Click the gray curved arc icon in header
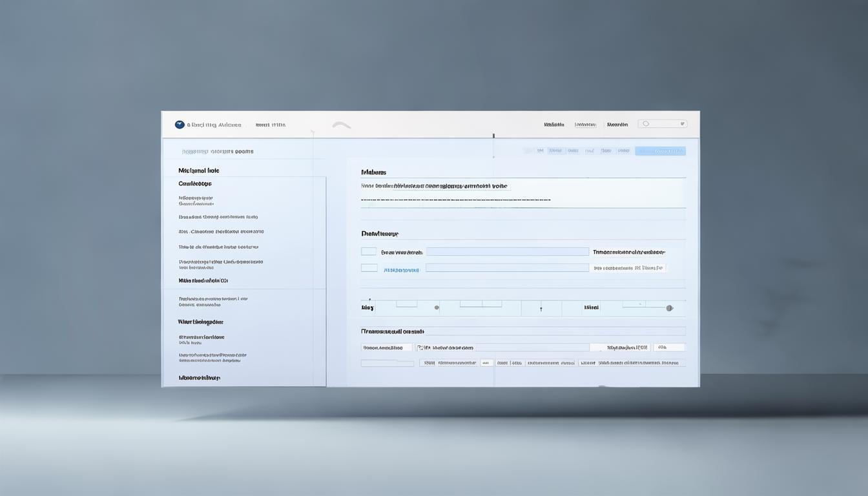The width and height of the screenshot is (868, 496). click(342, 125)
